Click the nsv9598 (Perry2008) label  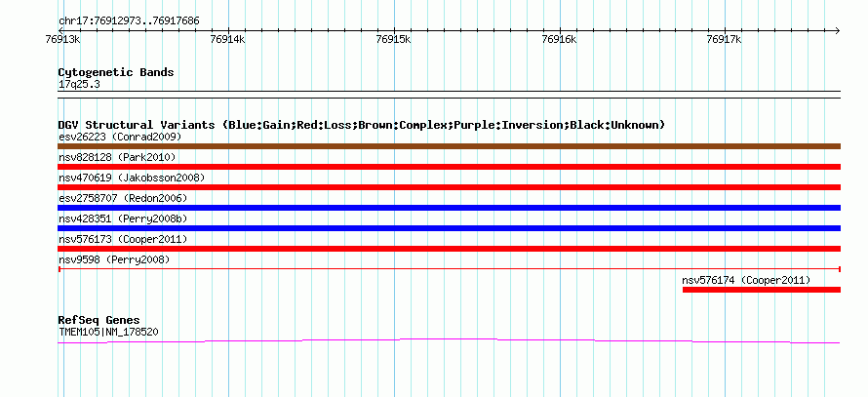coord(114,259)
